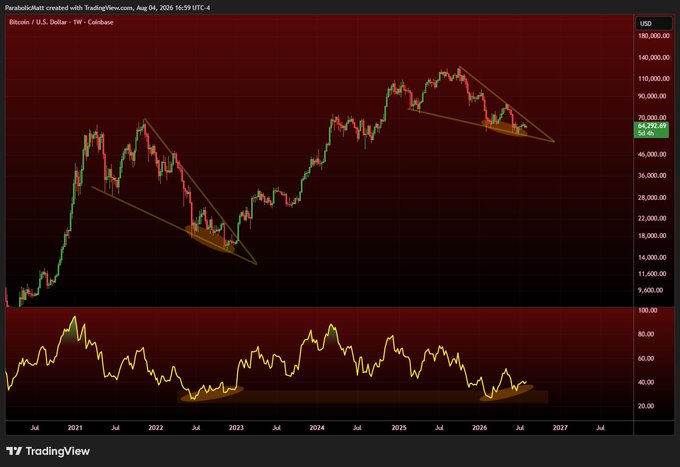The width and height of the screenshot is (680, 467).
Task: Click the 11,600.00 price axis label
Action: pyautogui.click(x=652, y=274)
